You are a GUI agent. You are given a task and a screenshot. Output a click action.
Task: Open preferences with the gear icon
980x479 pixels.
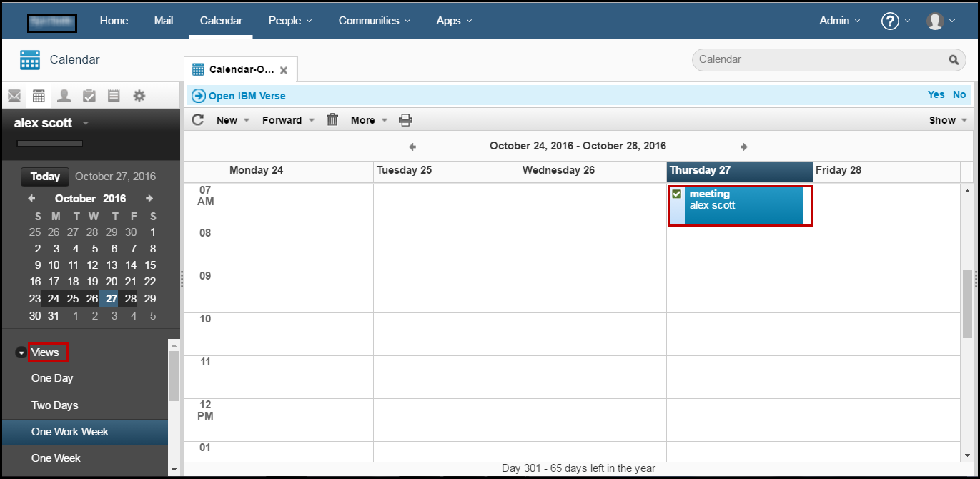[x=139, y=95]
